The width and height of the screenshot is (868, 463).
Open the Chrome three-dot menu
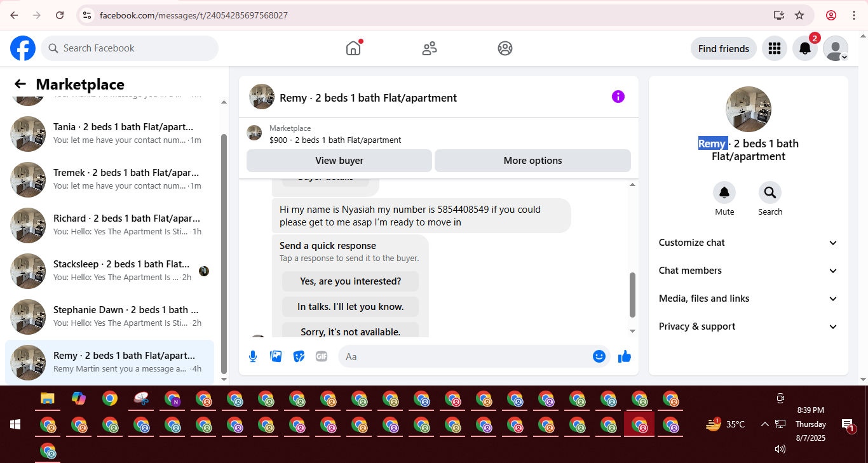(854, 15)
